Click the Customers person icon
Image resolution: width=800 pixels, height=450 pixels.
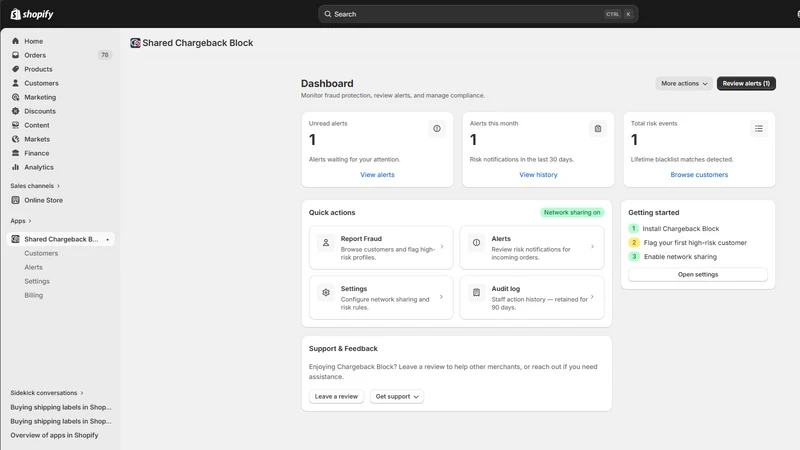point(15,83)
